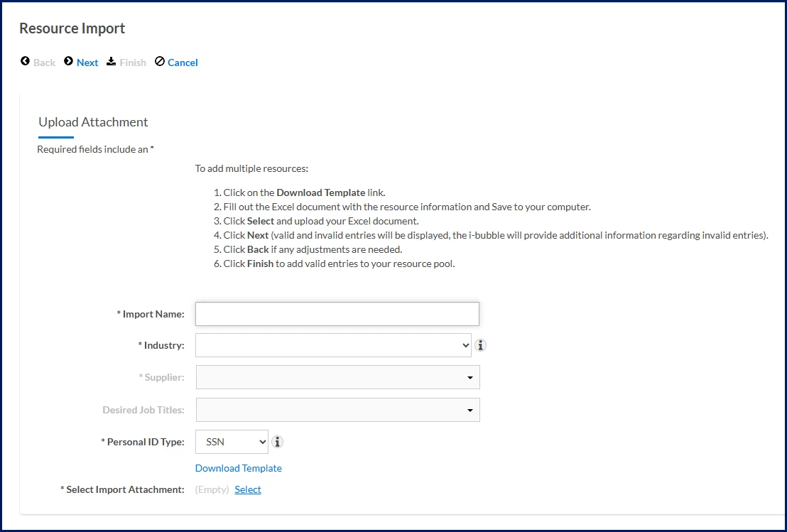Open the Industry field info bubble

(x=480, y=345)
